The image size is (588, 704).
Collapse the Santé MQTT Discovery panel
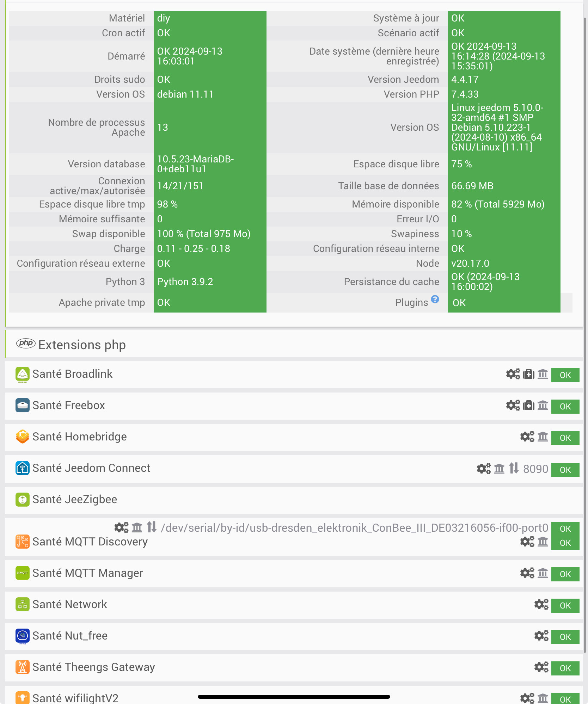(x=90, y=542)
